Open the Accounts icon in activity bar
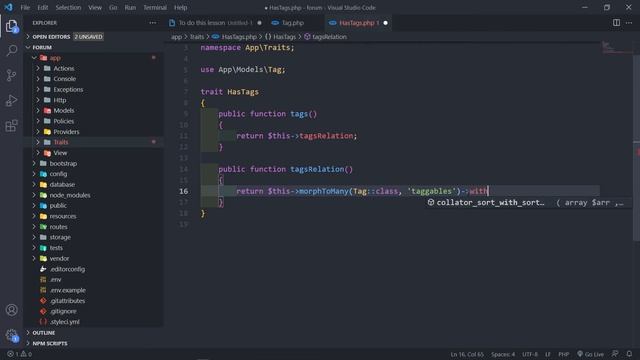Viewport: 640px width, 360px height. (12, 310)
